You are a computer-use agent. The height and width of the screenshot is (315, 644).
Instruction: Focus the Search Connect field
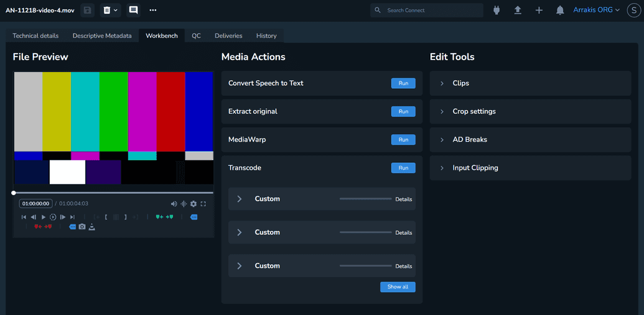tap(427, 11)
